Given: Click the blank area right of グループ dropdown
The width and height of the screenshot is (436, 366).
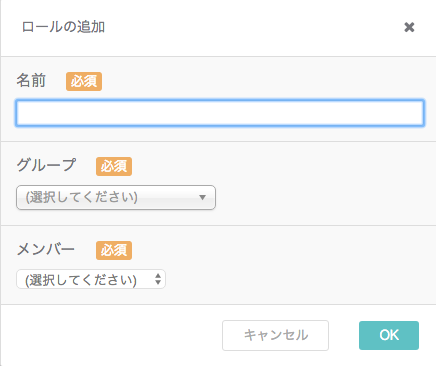Looking at the screenshot, I should (323, 197).
